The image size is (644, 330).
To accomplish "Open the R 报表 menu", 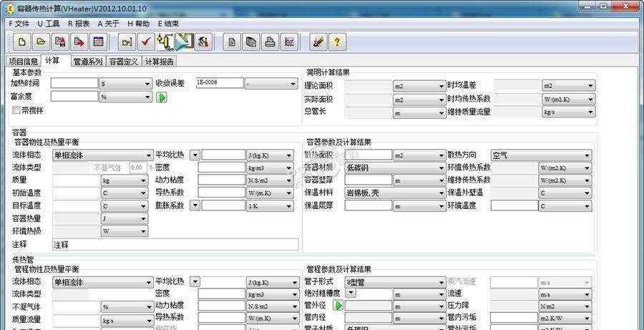I will coord(79,24).
